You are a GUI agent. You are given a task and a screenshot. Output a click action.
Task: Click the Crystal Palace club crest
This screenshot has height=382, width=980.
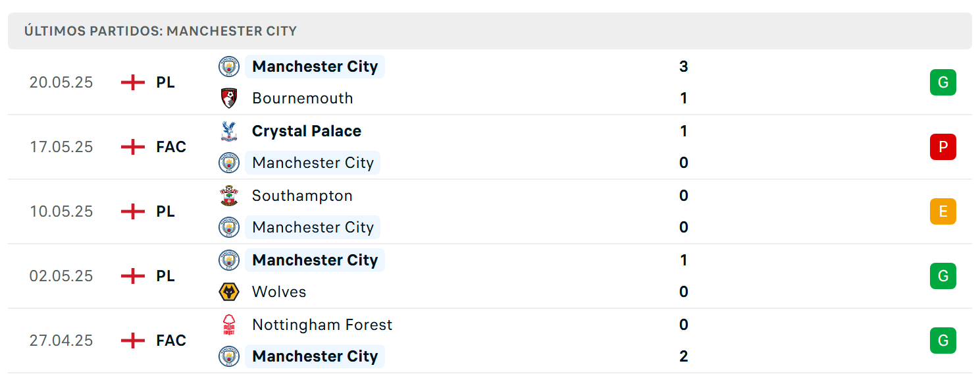229,131
